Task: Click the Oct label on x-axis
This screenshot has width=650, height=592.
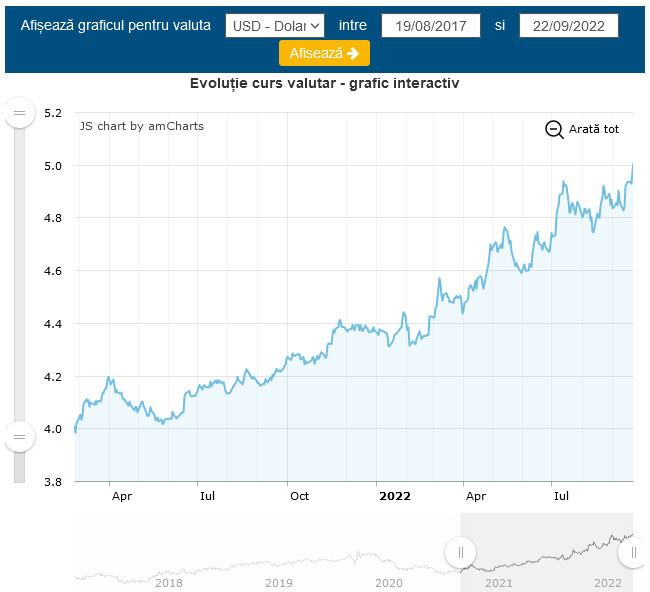Action: pos(299,496)
